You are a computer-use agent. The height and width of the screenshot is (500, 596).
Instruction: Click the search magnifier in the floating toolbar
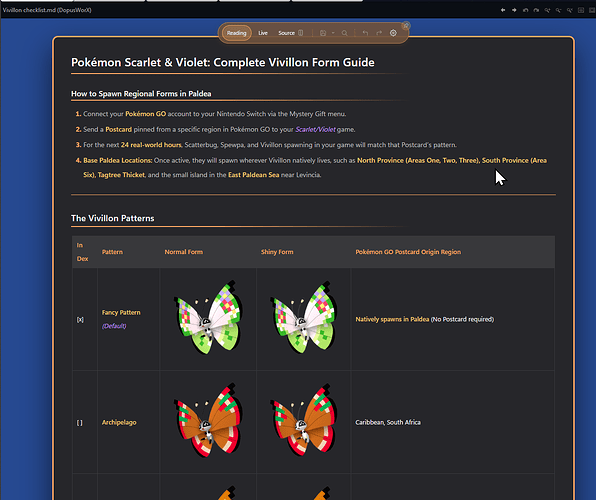tap(344, 33)
